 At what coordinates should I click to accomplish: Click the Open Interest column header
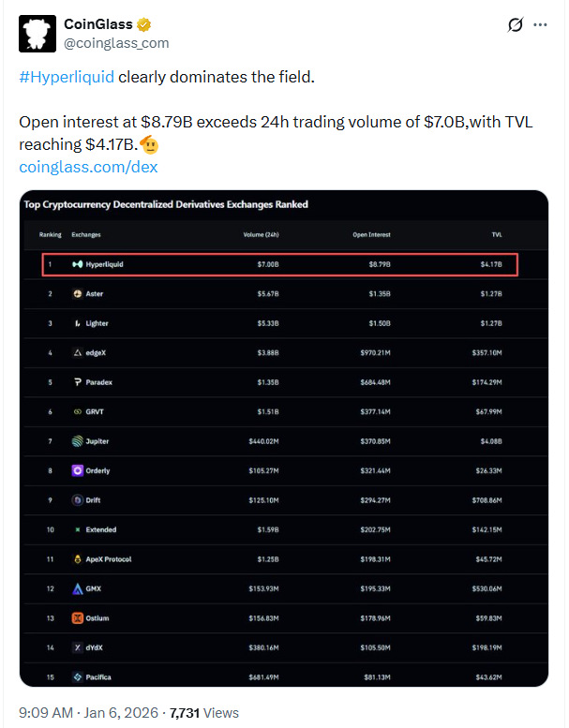click(x=372, y=234)
